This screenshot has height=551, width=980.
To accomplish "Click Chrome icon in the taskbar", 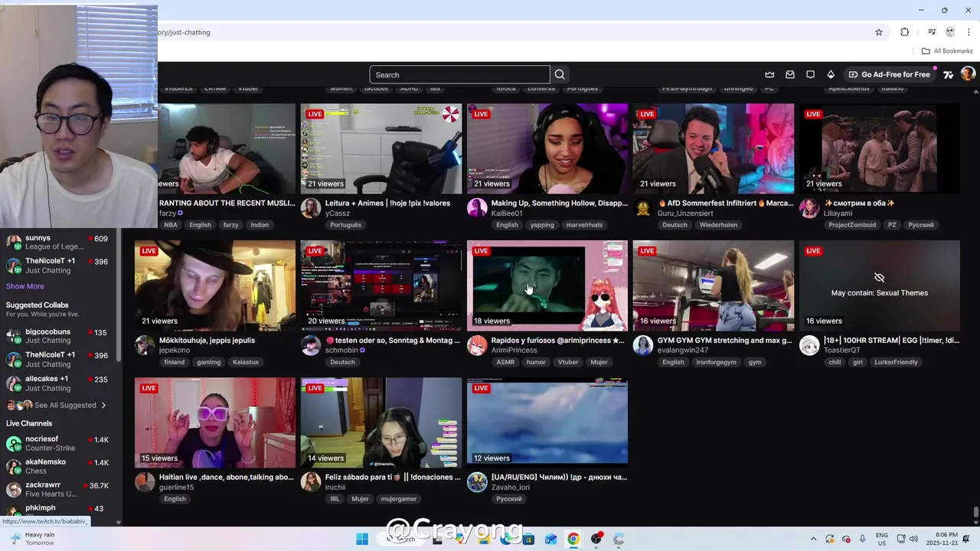I will 573,539.
